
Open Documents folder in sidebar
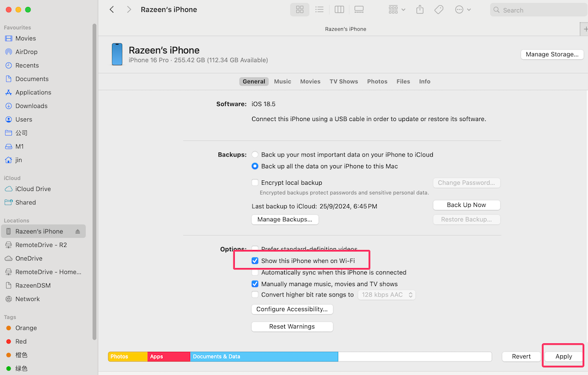[32, 79]
